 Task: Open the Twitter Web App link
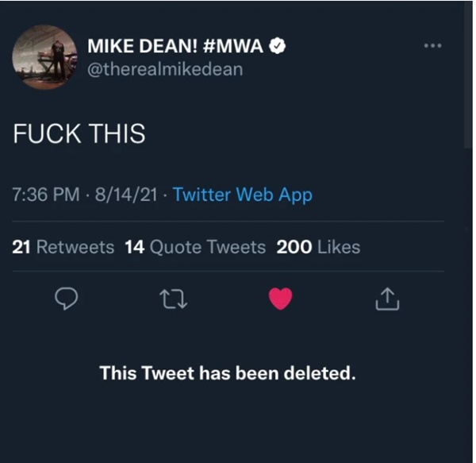tap(242, 195)
